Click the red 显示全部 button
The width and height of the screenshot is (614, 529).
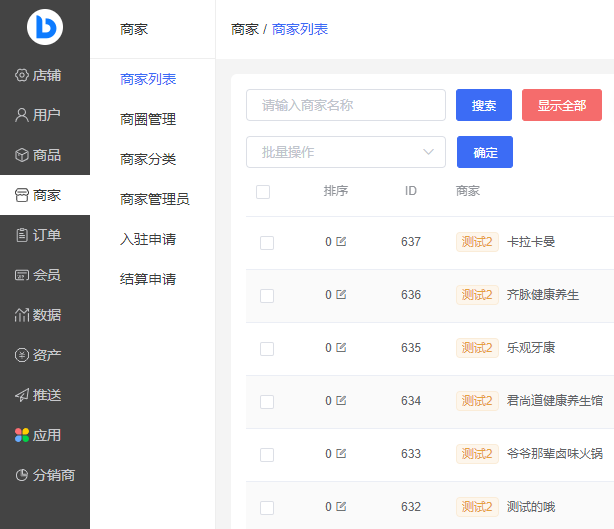(561, 105)
